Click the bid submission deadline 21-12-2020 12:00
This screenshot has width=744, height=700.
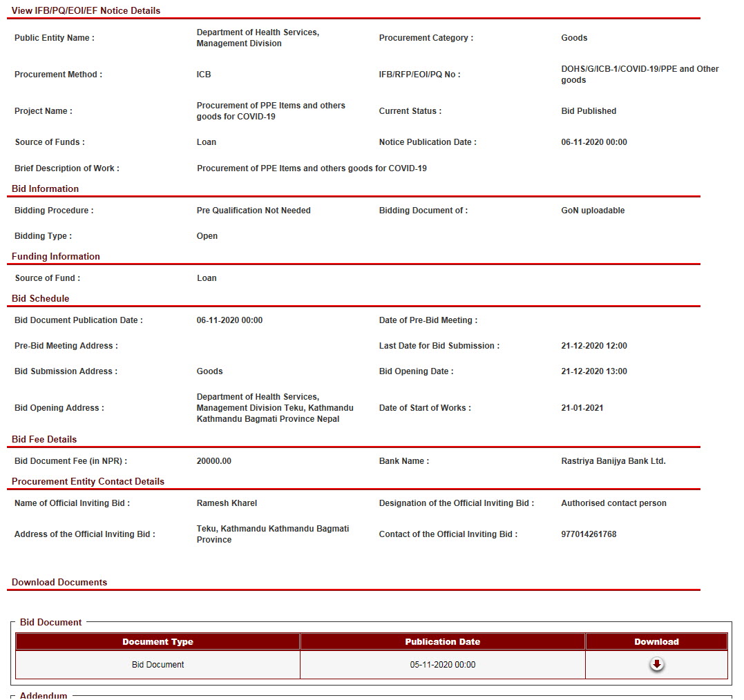pos(594,346)
